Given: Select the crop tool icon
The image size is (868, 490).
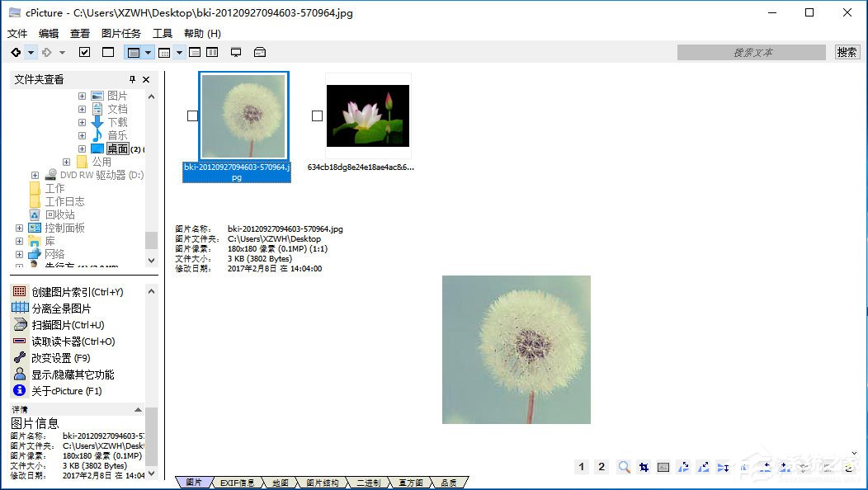Looking at the screenshot, I should [x=644, y=467].
